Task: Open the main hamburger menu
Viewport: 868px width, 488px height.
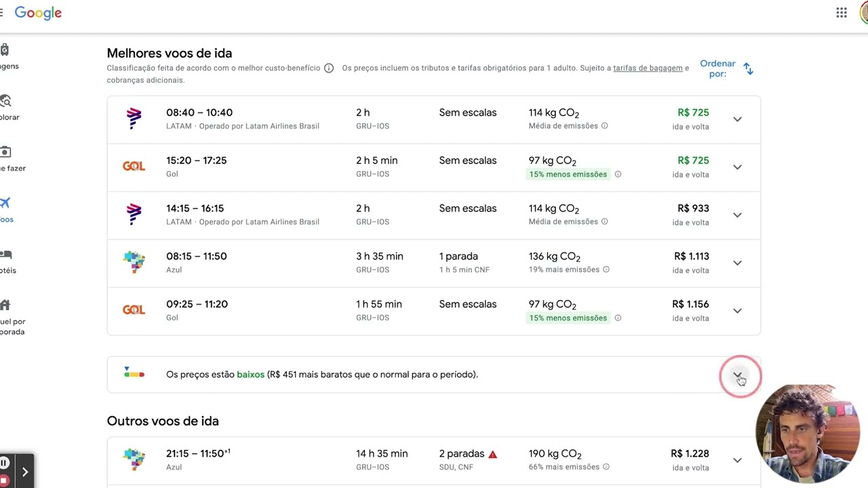Action: tap(1, 13)
